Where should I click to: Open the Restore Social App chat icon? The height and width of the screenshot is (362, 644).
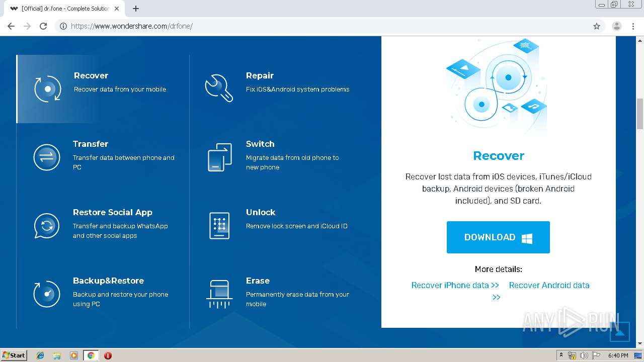tap(47, 226)
